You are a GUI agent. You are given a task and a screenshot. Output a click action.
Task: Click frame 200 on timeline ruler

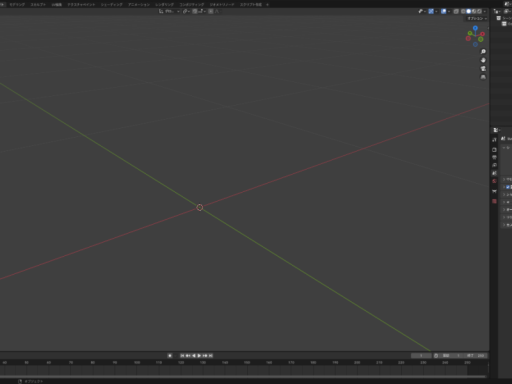pyautogui.click(x=357, y=362)
